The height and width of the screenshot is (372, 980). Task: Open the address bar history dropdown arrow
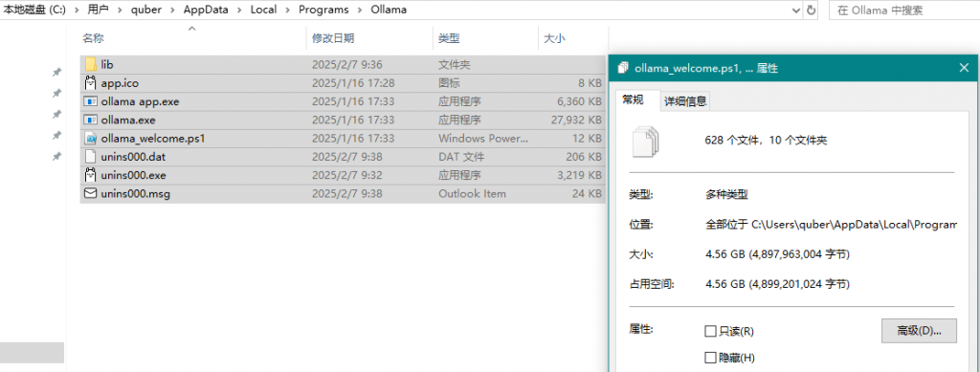tap(795, 11)
